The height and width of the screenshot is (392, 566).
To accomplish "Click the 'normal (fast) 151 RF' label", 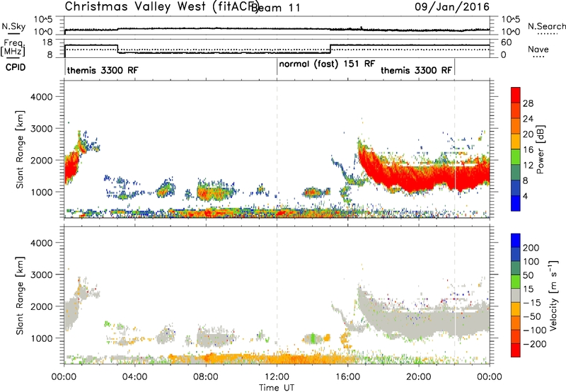I will 327,64.
